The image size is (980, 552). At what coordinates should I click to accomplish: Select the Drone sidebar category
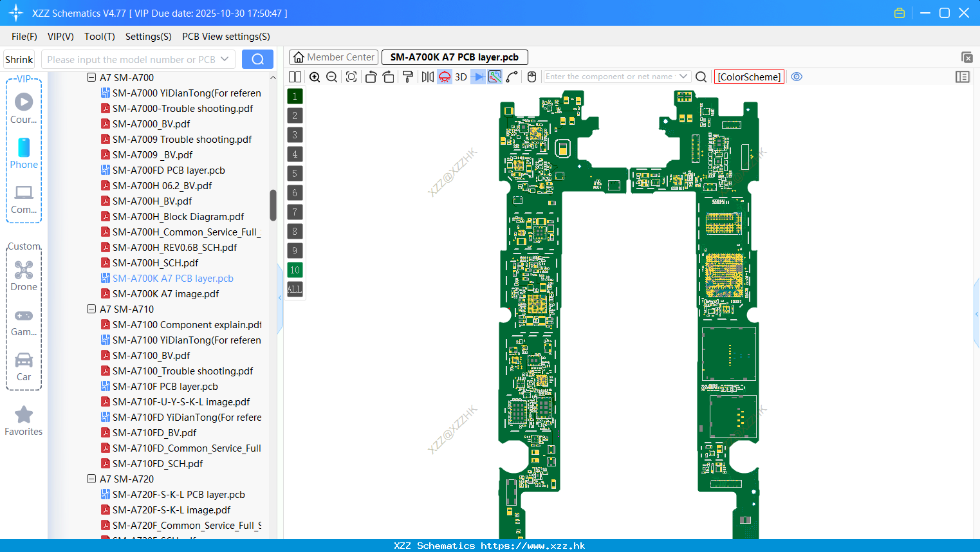coord(24,275)
